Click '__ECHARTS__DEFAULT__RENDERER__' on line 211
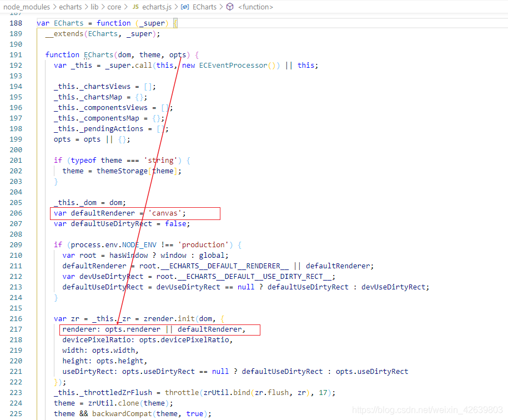Image resolution: width=508 pixels, height=420 pixels. [x=224, y=266]
